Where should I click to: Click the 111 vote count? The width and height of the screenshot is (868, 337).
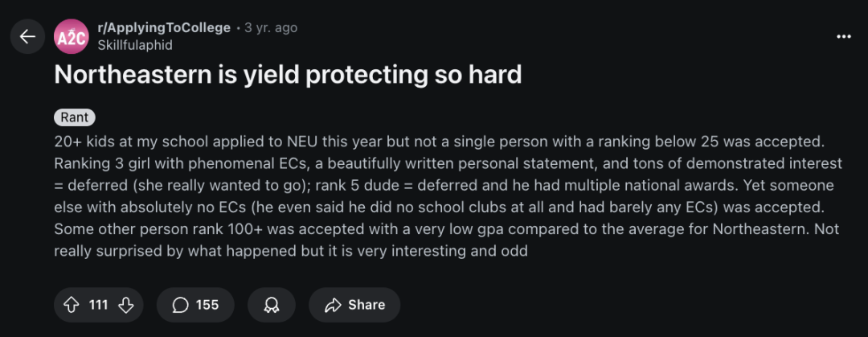pos(99,305)
